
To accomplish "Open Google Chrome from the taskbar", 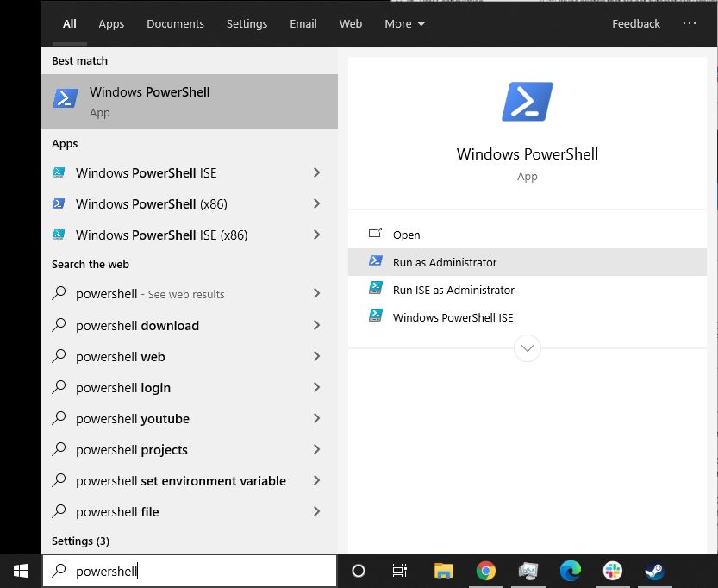I will tap(487, 571).
